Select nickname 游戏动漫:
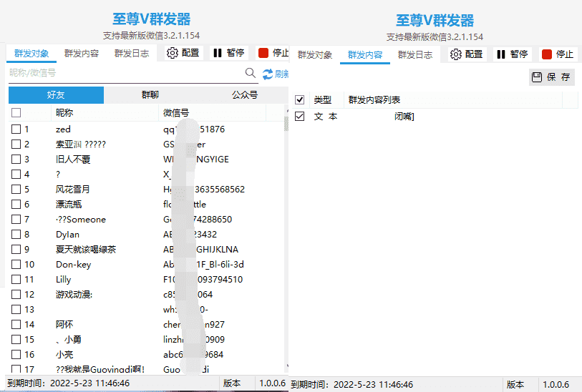Screen dimensions: 582x392 coord(74,295)
